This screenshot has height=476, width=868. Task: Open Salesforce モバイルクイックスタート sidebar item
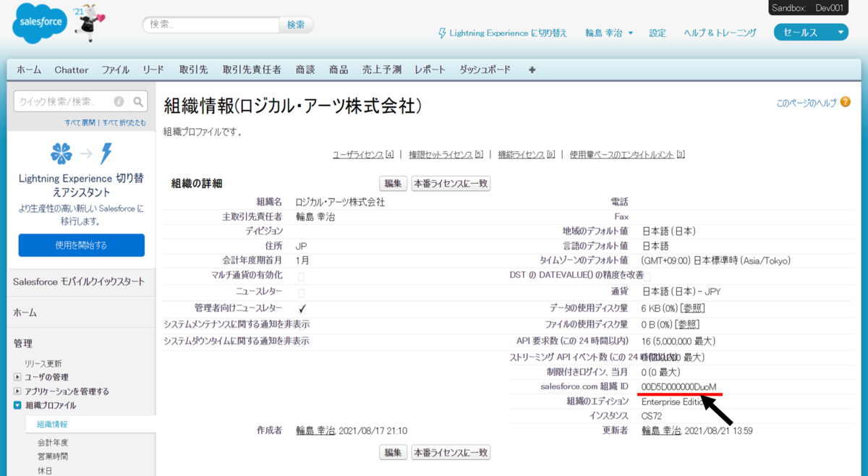[79, 281]
